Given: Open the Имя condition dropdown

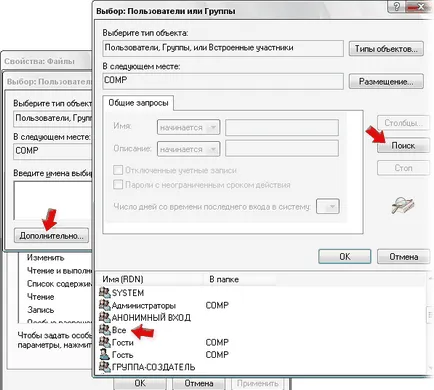Looking at the screenshot, I should pyautogui.click(x=188, y=127).
